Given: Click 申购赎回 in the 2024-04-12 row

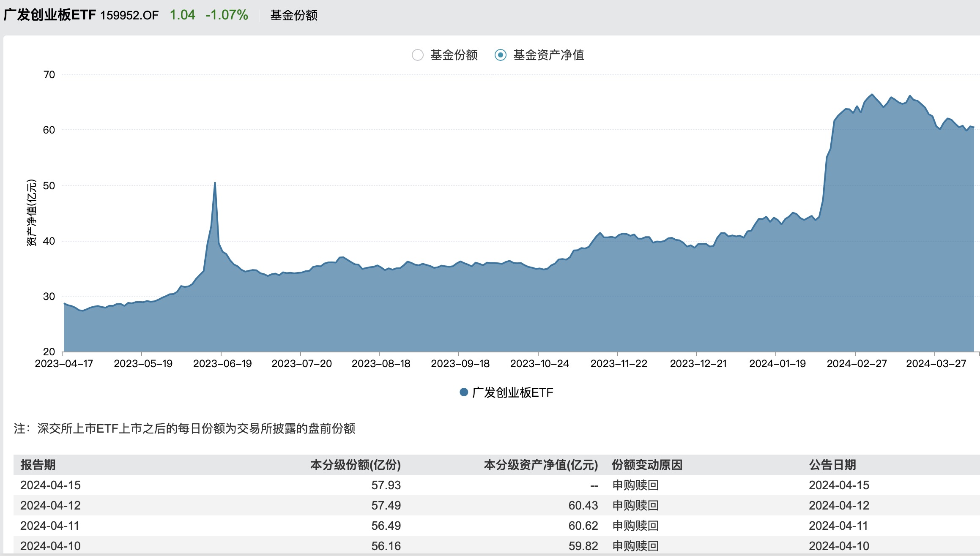Looking at the screenshot, I should pyautogui.click(x=635, y=505).
